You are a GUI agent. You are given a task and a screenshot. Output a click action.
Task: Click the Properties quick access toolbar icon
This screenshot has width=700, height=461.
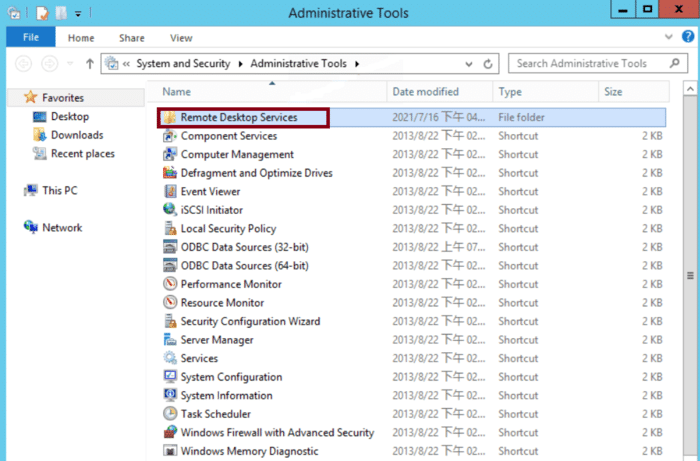42,13
